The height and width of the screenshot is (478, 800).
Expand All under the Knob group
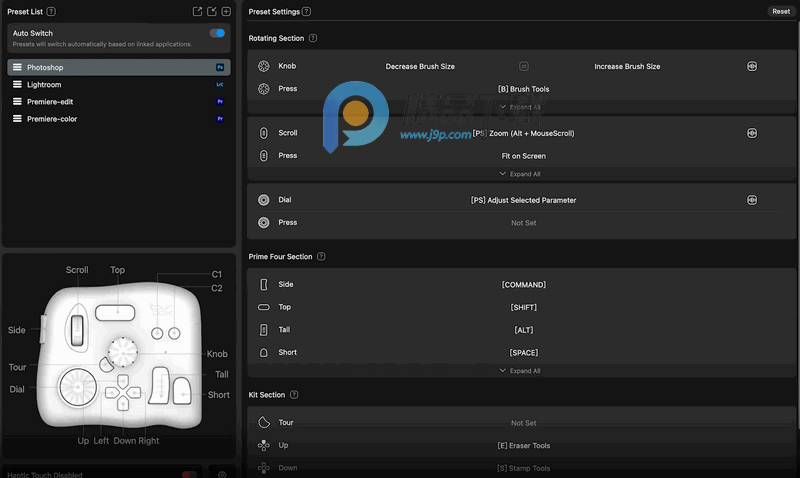point(519,107)
